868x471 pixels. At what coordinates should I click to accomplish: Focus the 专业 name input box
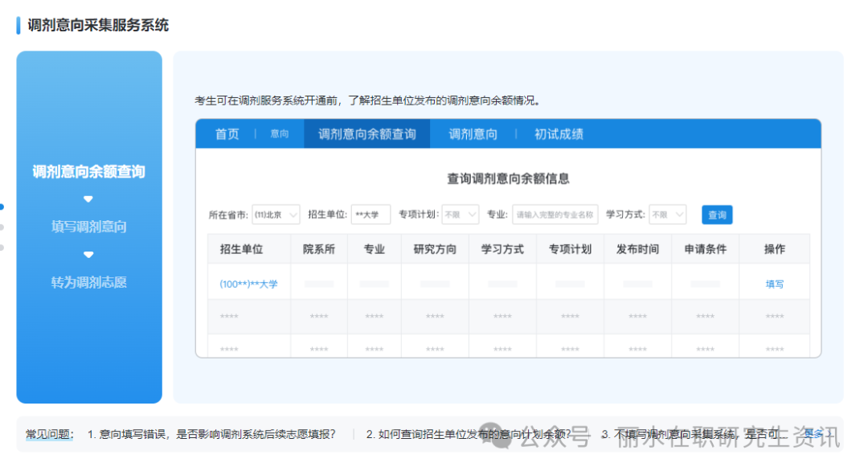coord(555,215)
